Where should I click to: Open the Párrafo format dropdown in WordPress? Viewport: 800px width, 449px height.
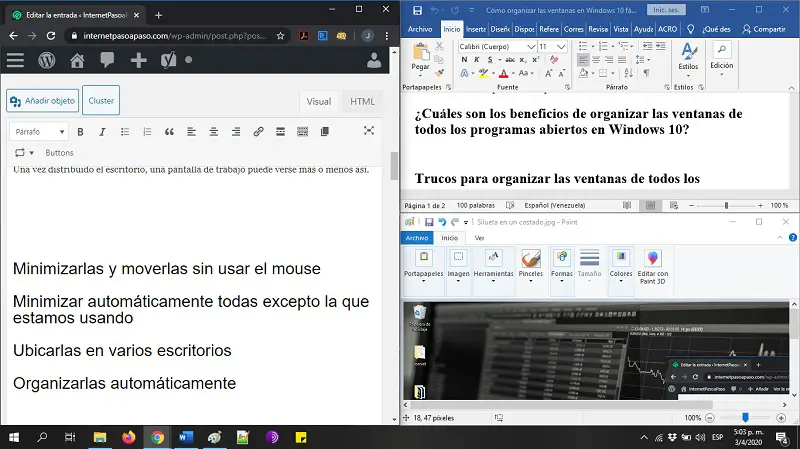[x=39, y=132]
